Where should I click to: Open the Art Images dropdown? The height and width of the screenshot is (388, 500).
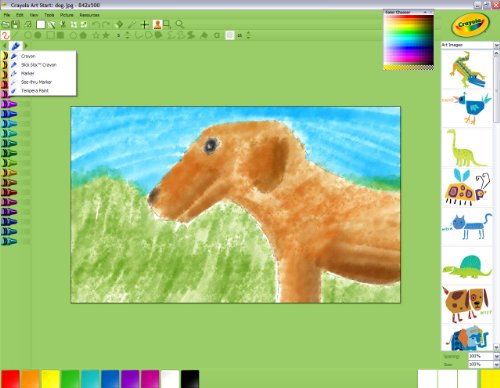[496, 45]
